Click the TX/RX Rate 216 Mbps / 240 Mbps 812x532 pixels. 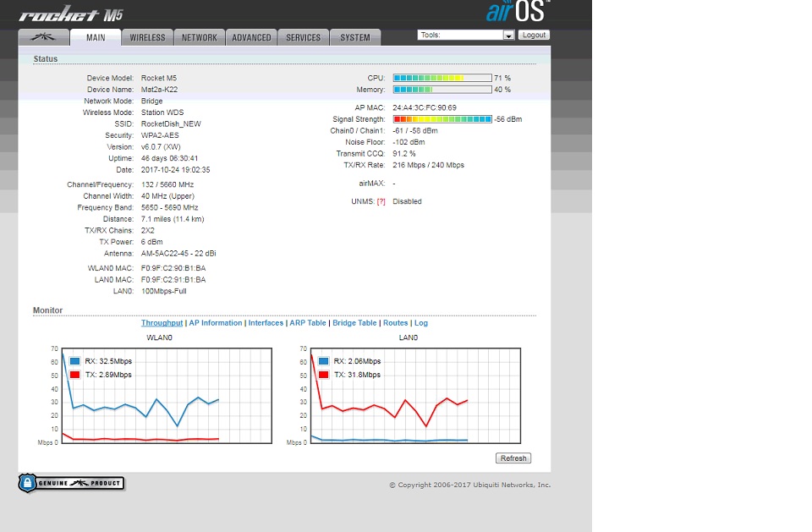pyautogui.click(x=428, y=165)
